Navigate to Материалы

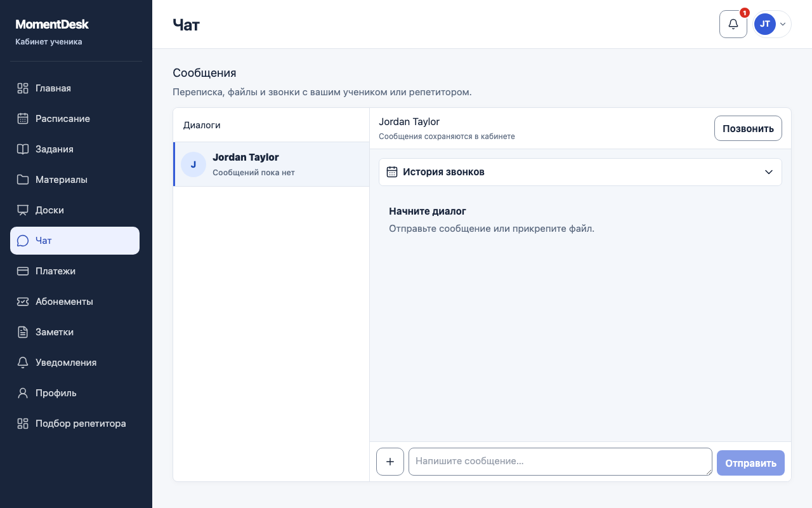coord(75,180)
